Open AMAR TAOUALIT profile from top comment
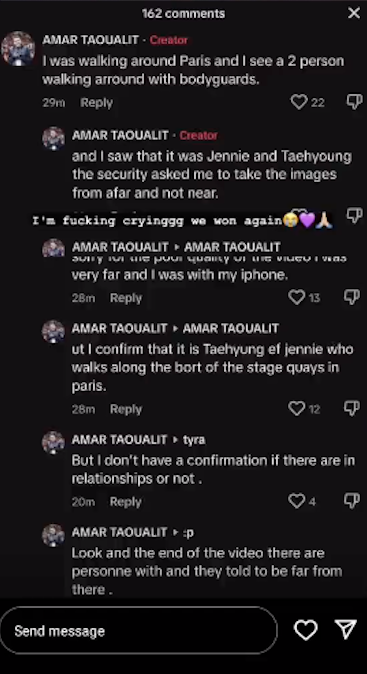 click(90, 40)
